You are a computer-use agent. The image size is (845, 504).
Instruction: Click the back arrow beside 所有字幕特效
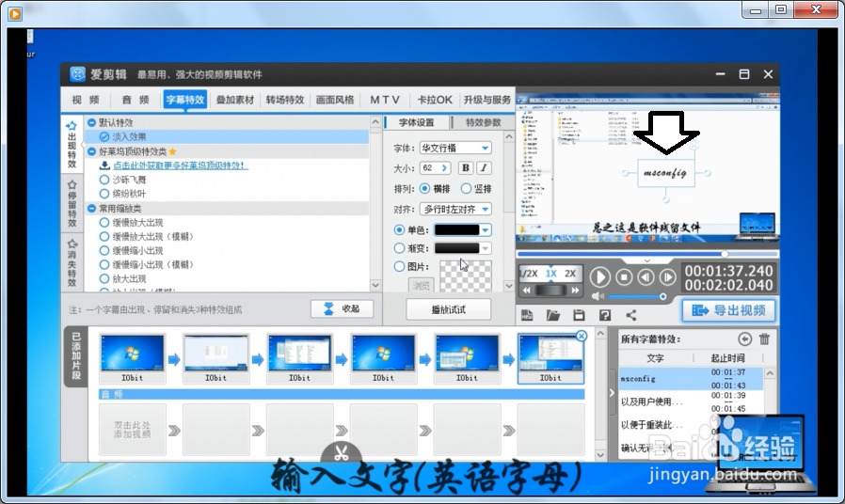point(744,339)
